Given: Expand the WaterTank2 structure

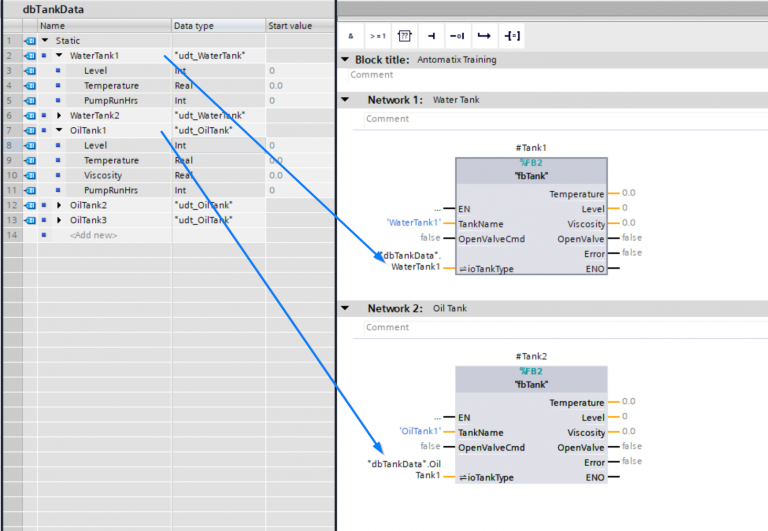Looking at the screenshot, I should [59, 116].
